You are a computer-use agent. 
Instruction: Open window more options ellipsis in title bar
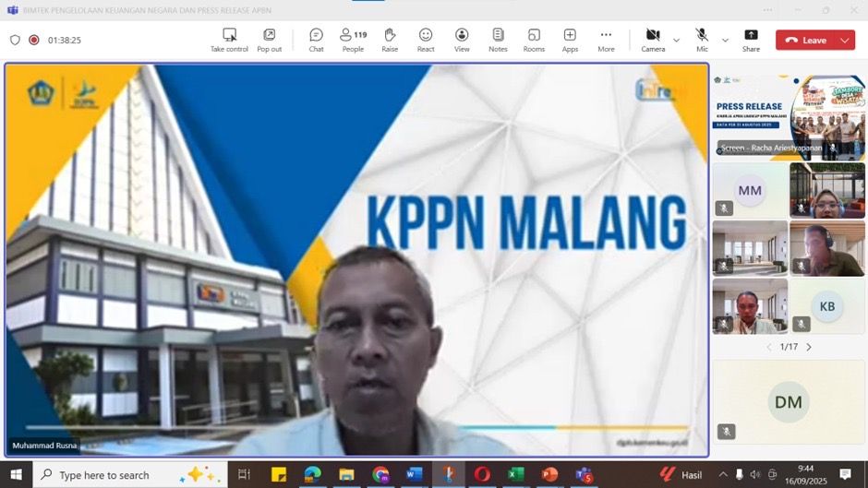coord(767,10)
